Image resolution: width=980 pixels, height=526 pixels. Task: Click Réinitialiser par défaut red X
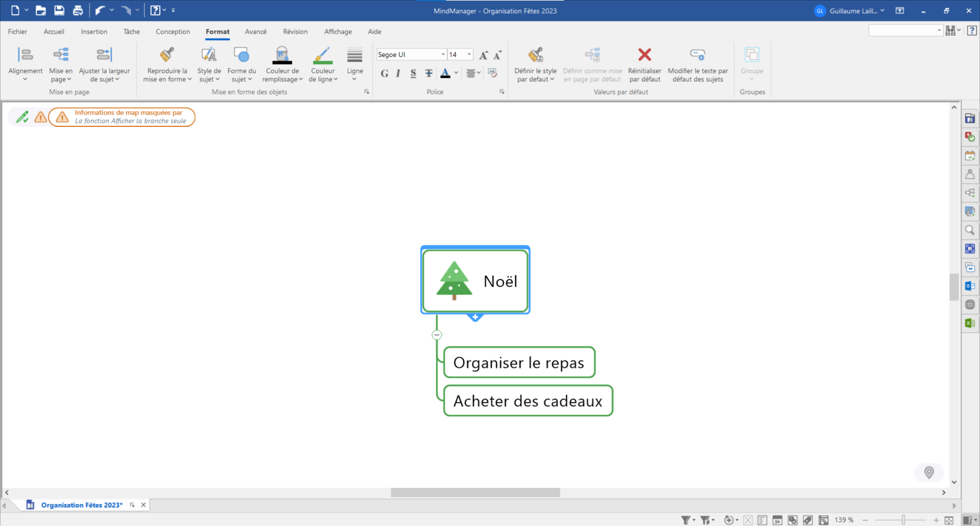[x=644, y=55]
